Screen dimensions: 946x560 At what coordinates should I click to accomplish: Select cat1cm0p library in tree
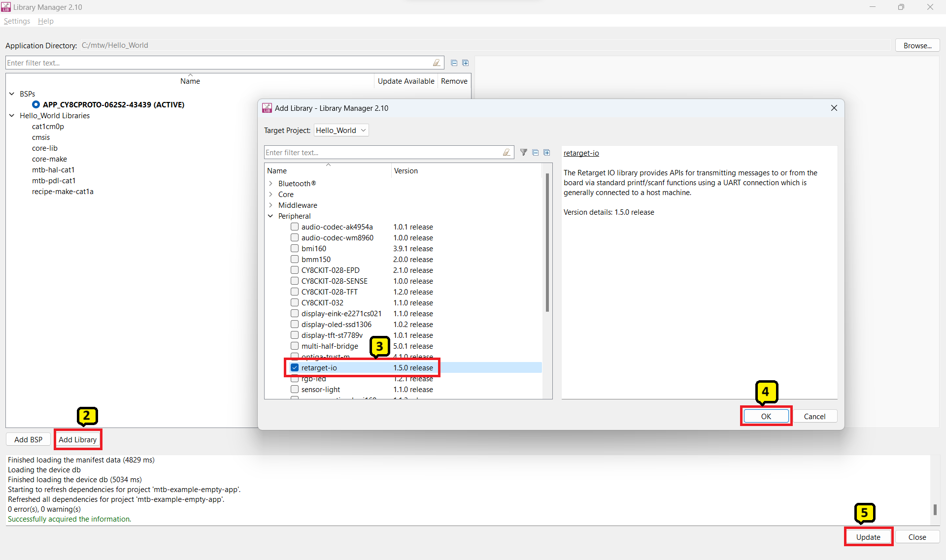[x=48, y=127]
